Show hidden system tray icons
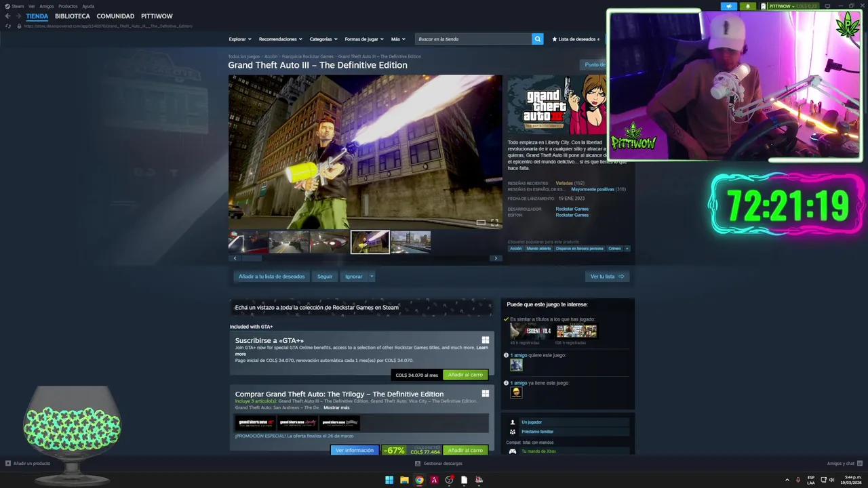 point(787,480)
